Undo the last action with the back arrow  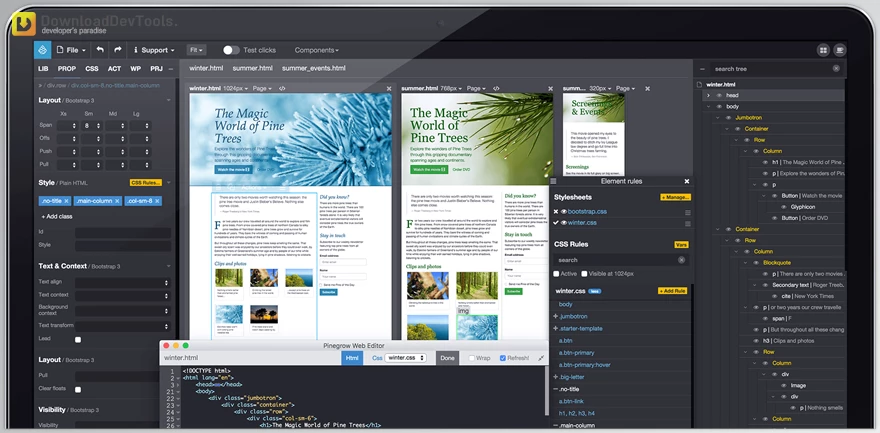100,50
